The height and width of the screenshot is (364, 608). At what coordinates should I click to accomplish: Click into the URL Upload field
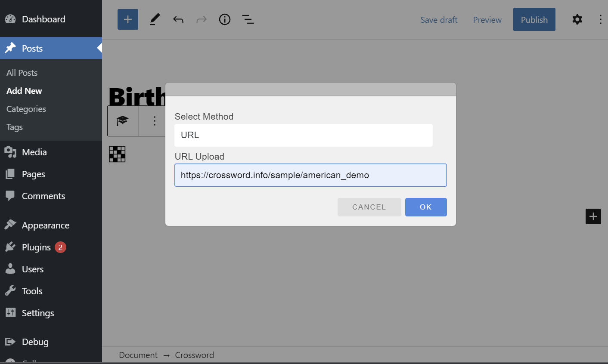click(310, 175)
